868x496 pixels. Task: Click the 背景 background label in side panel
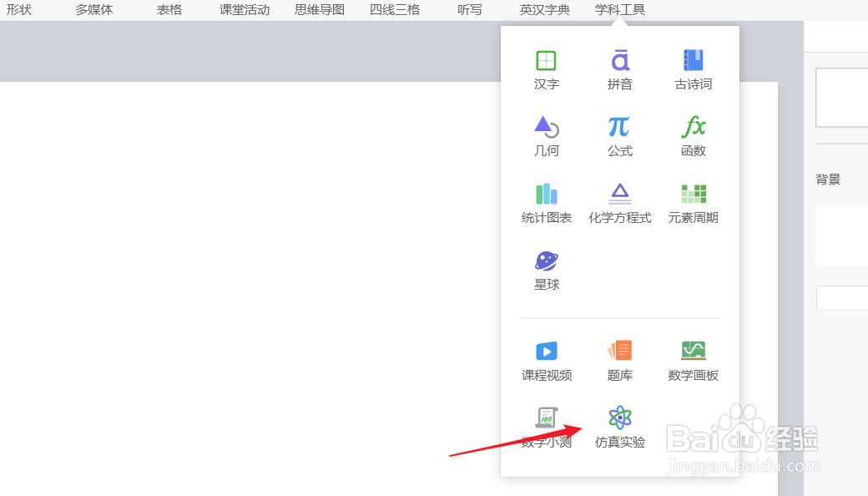coord(828,179)
